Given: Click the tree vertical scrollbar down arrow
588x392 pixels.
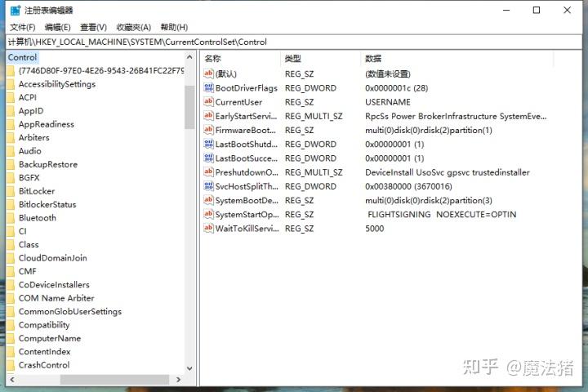Looking at the screenshot, I should click(189, 368).
